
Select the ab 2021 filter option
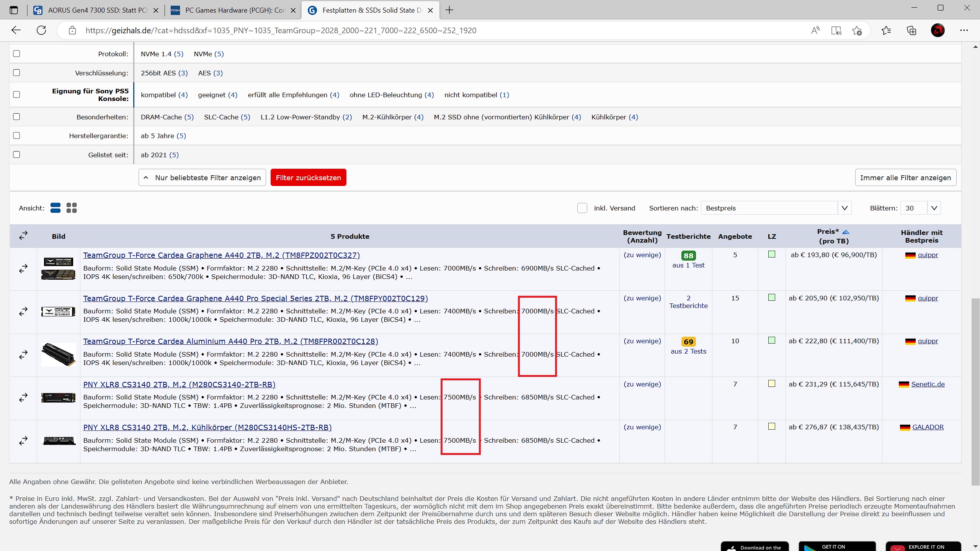coord(160,155)
